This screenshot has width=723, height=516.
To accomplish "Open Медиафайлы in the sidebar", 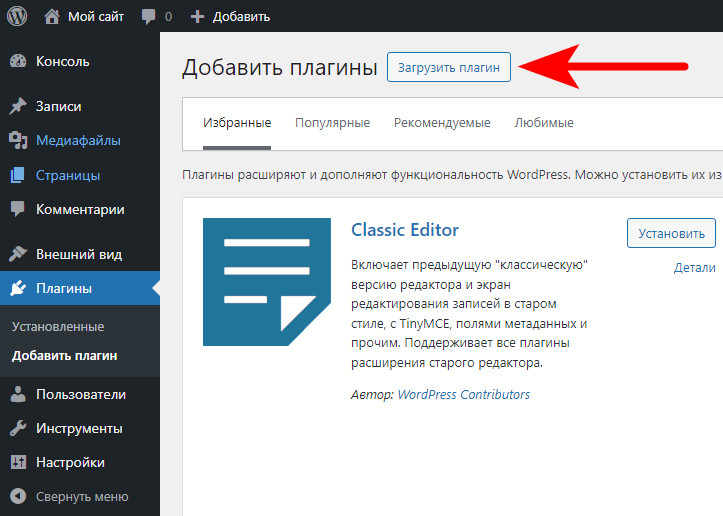I will click(78, 141).
